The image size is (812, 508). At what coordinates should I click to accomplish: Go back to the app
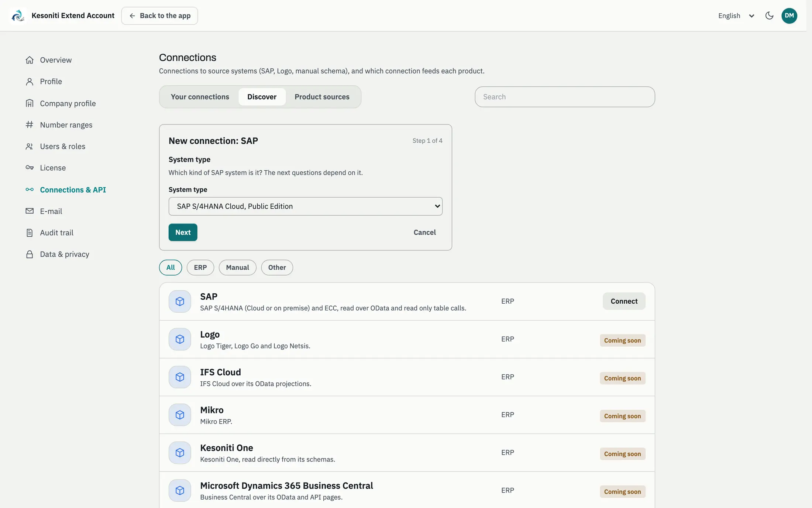(159, 16)
